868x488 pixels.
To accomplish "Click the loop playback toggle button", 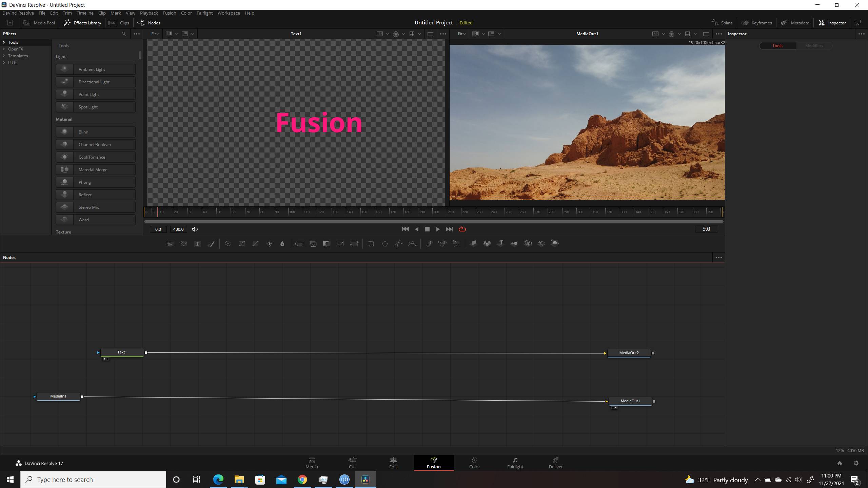I will pos(462,229).
